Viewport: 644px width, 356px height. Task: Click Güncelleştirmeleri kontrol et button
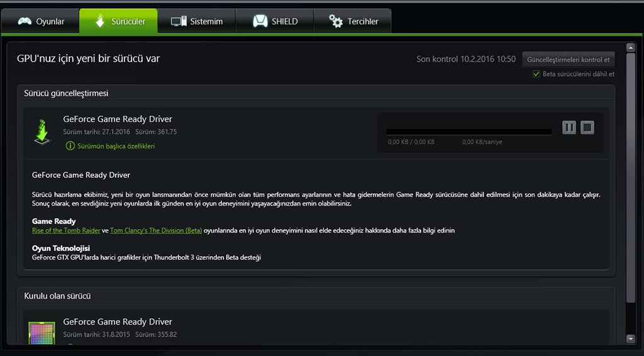pos(569,60)
